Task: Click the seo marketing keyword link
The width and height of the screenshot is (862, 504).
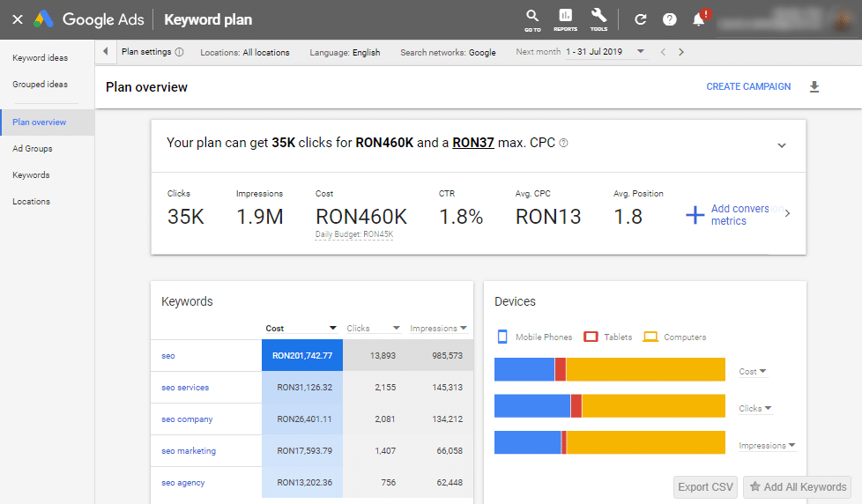Action: (x=189, y=450)
